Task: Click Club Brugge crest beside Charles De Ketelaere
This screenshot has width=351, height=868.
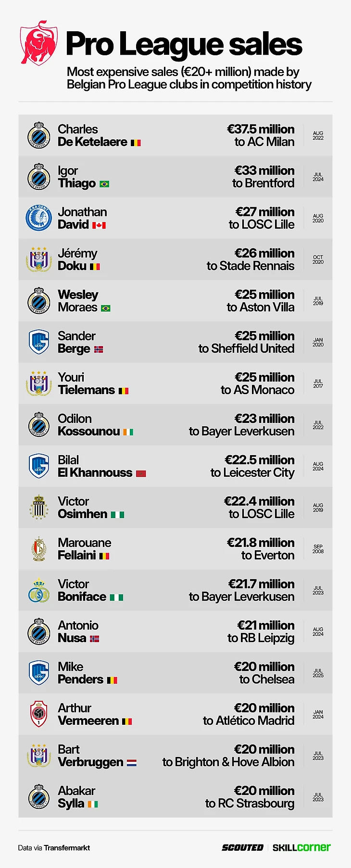Action: [x=38, y=136]
